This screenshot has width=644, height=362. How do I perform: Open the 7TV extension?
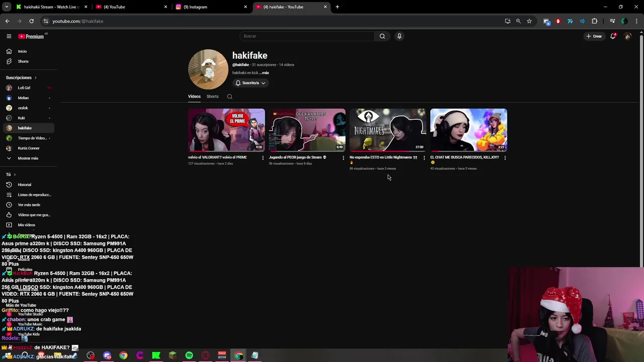pos(570,21)
